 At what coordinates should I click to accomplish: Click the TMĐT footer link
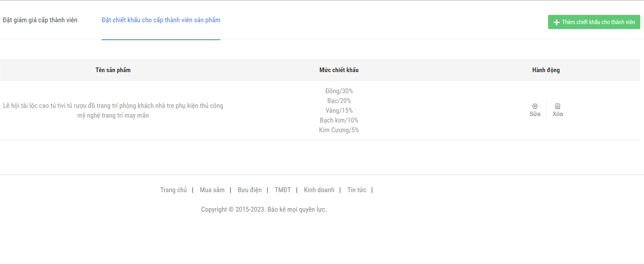tap(283, 190)
